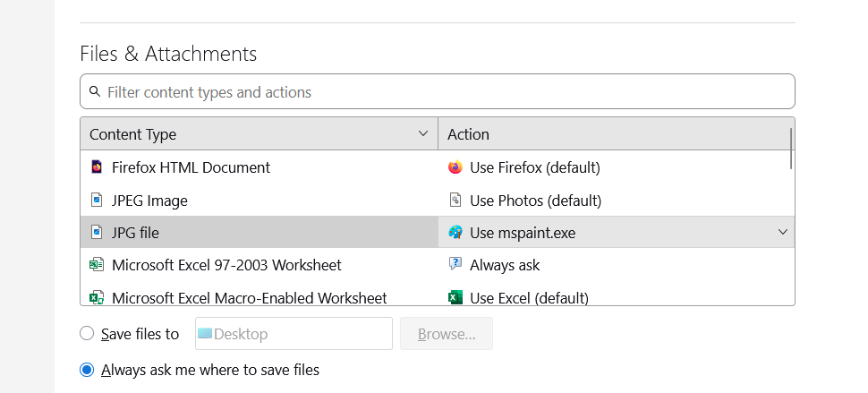Click the "Use Photos (default)" action text

535,201
